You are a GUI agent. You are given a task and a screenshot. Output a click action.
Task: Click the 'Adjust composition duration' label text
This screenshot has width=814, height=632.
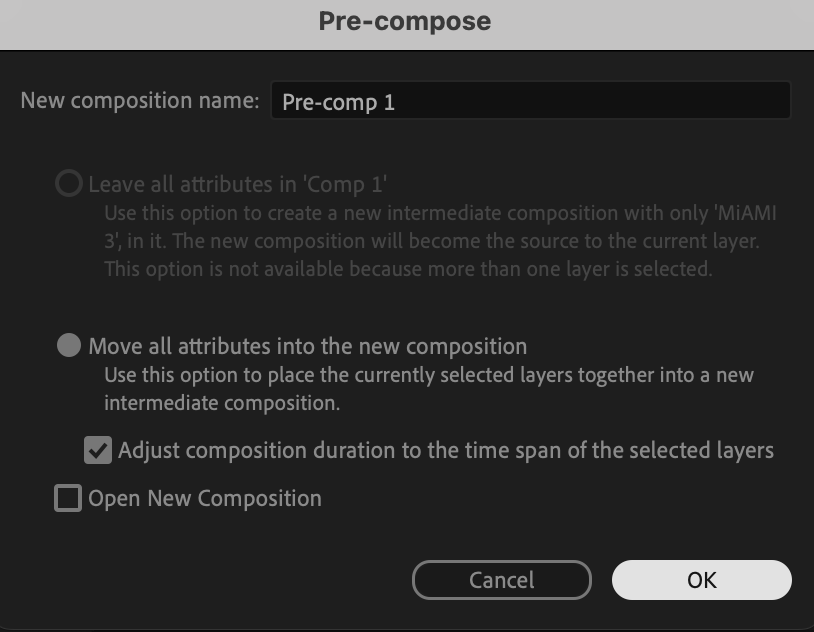[446, 450]
